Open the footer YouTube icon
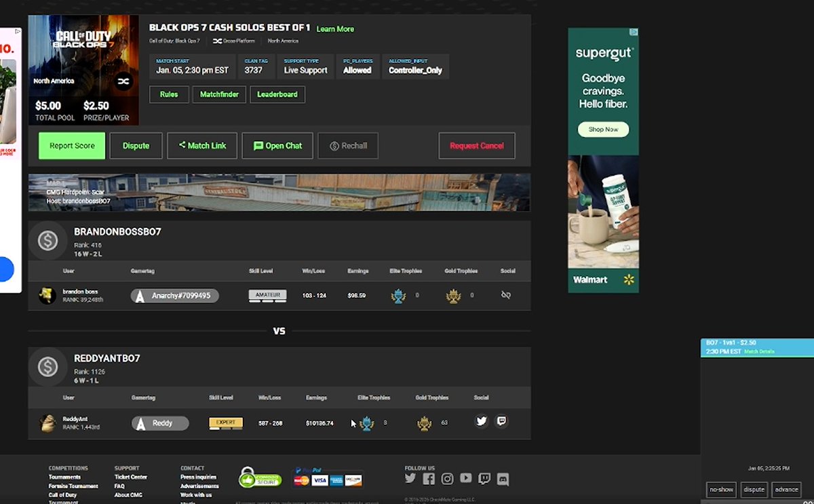814x504 pixels. point(465,478)
